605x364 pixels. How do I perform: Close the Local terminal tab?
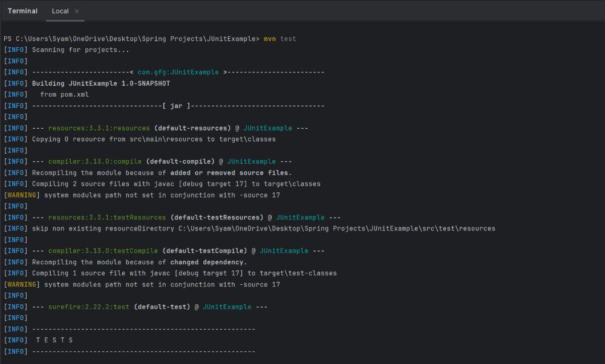click(77, 11)
